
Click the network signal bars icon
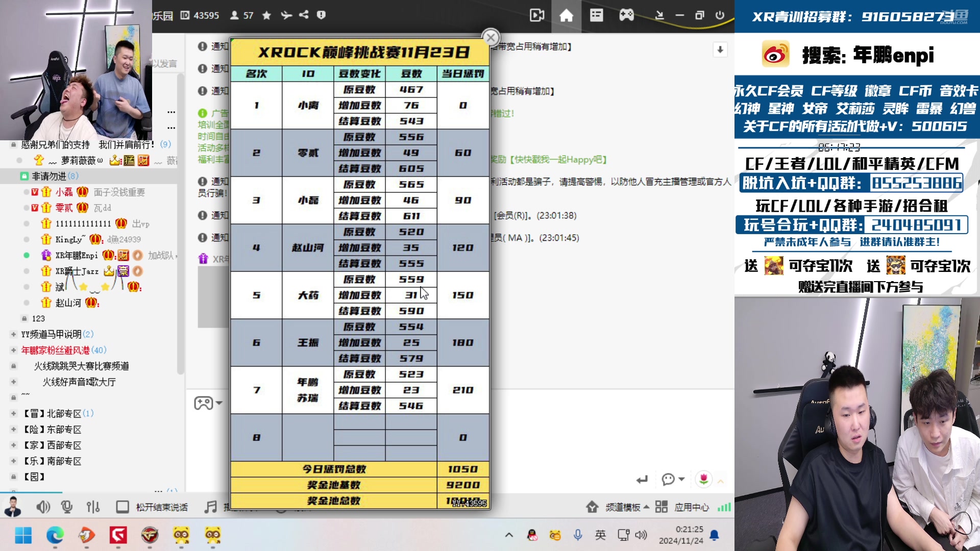(724, 507)
